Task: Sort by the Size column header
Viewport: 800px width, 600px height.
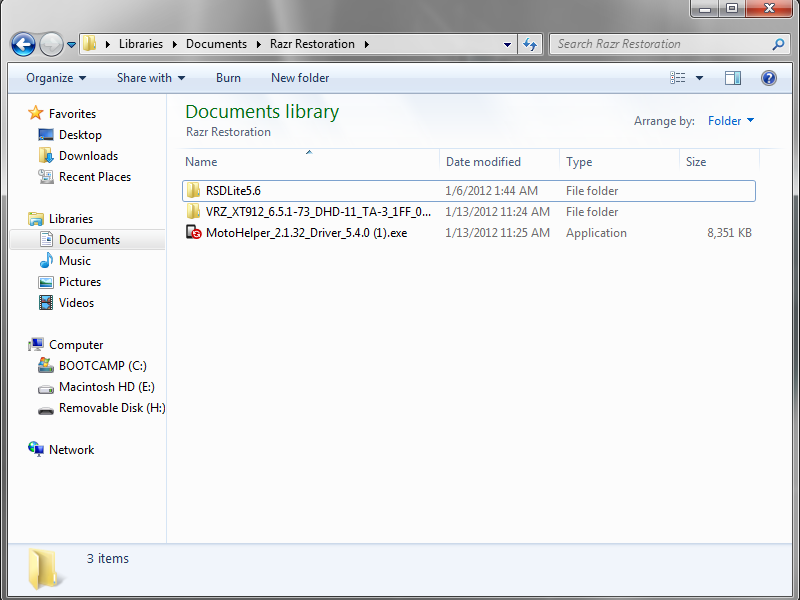Action: pos(719,162)
